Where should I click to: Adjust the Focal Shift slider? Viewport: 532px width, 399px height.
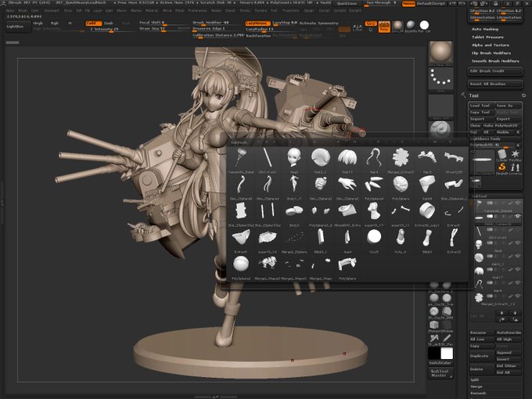[x=161, y=23]
